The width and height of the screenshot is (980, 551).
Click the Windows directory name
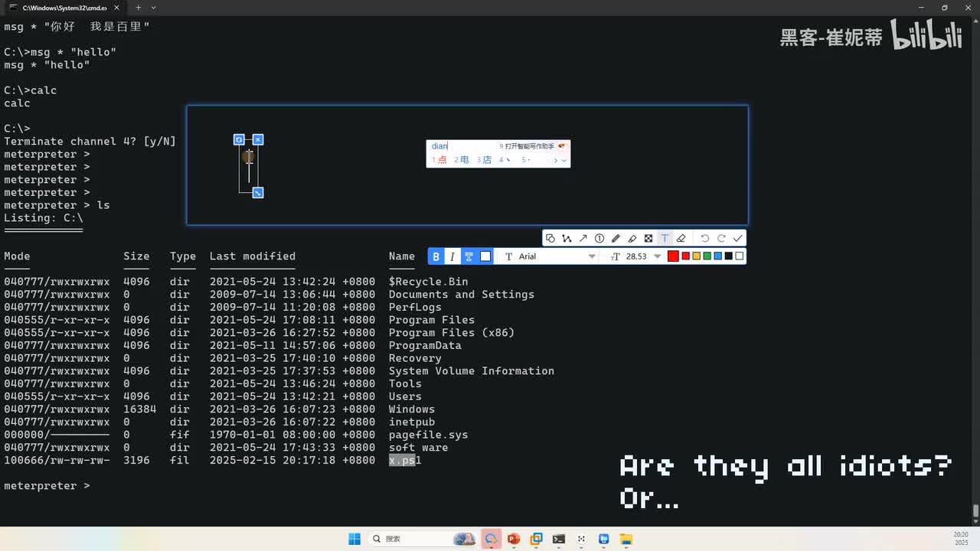pyautogui.click(x=412, y=409)
